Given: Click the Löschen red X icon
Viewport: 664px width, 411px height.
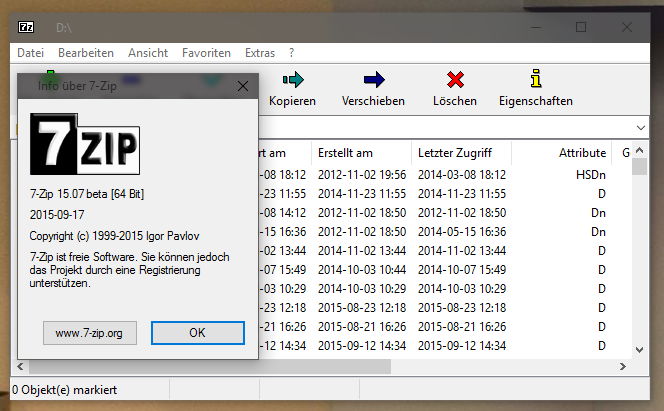Looking at the screenshot, I should point(455,80).
